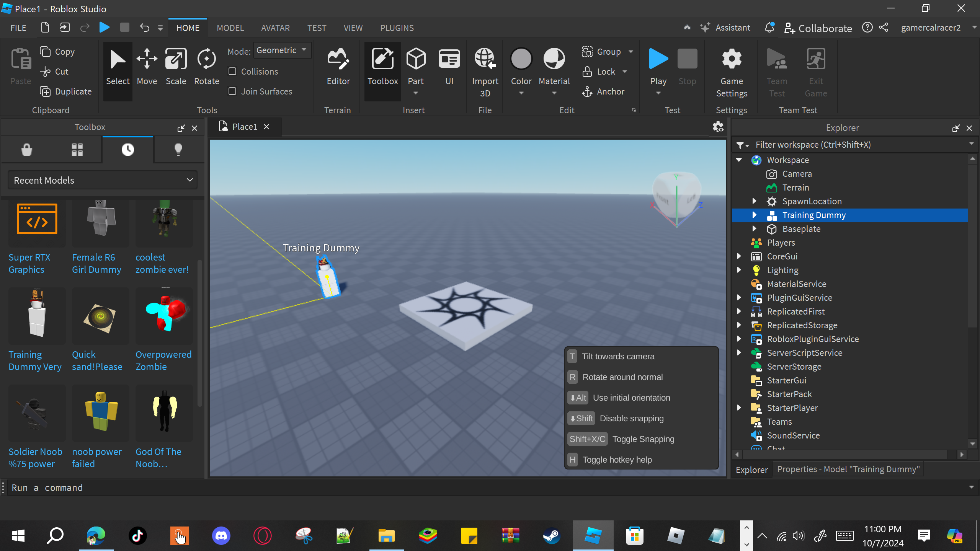The image size is (980, 551).
Task: Open the PLUGINS ribbon tab
Action: pyautogui.click(x=397, y=28)
